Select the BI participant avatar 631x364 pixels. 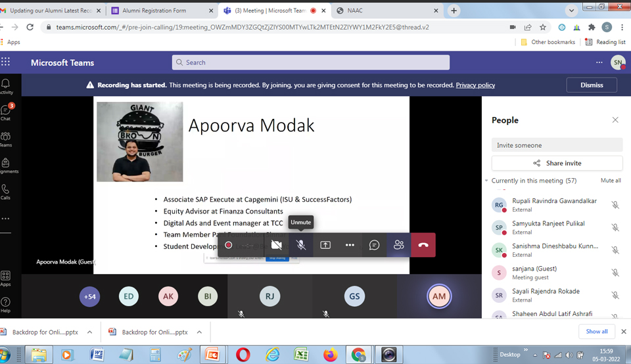click(x=208, y=296)
